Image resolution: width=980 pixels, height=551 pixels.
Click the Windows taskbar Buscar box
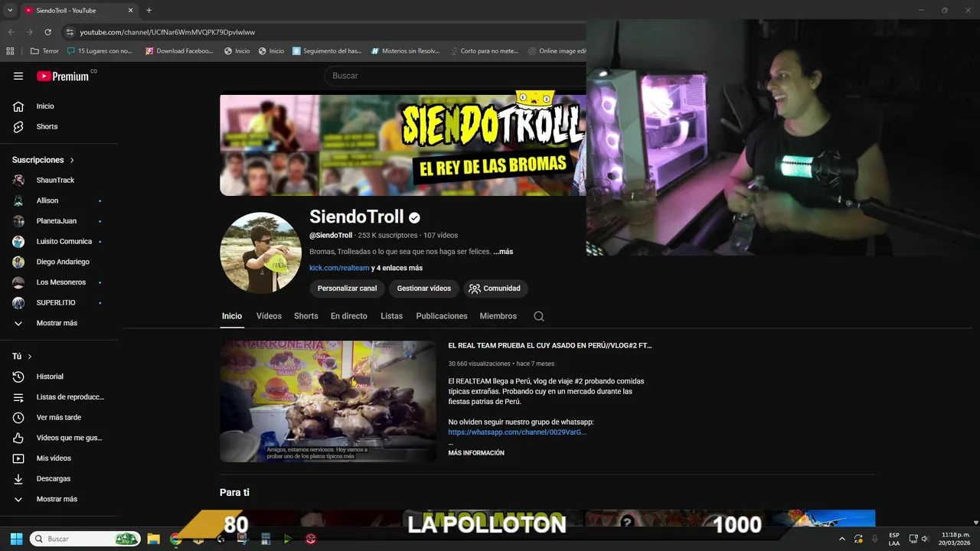[x=85, y=539]
